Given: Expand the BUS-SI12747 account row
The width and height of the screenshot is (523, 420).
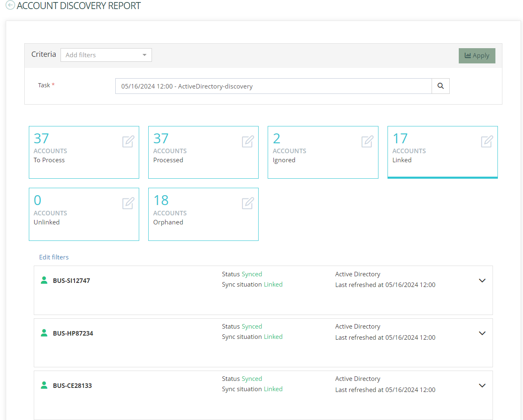Looking at the screenshot, I should 482,280.
